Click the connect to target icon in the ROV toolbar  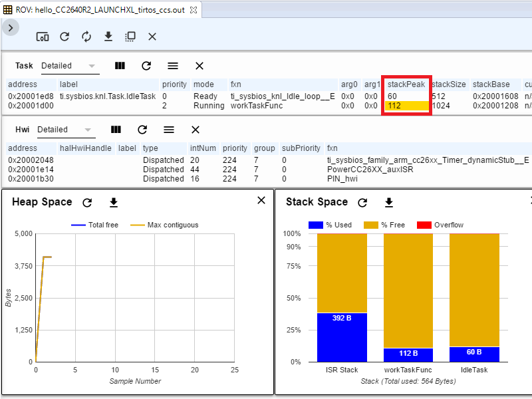coord(42,37)
